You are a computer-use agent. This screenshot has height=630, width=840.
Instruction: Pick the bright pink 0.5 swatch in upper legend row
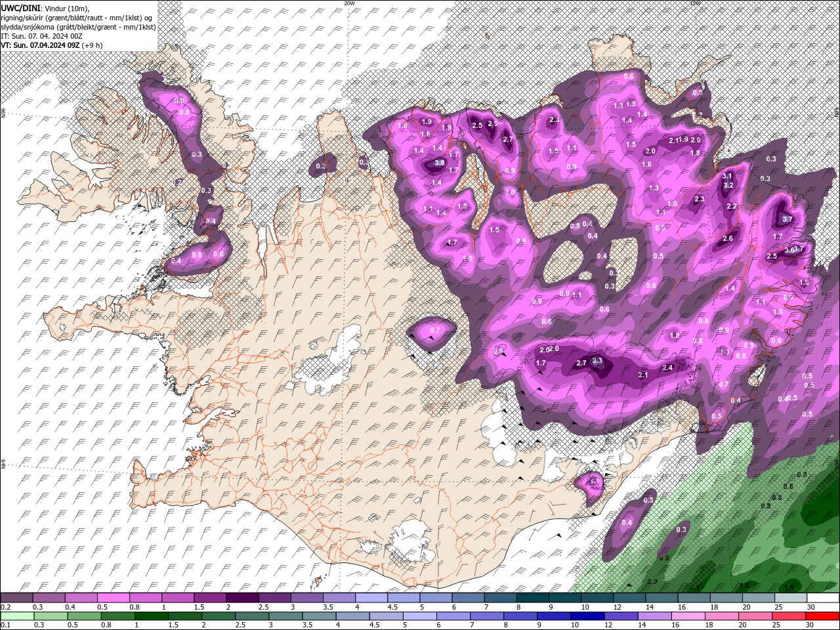pos(114,598)
